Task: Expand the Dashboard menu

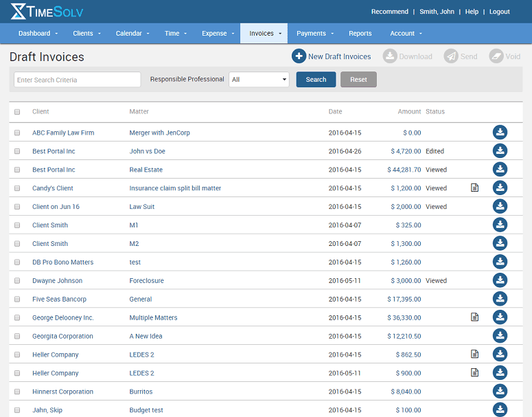Action: click(38, 33)
